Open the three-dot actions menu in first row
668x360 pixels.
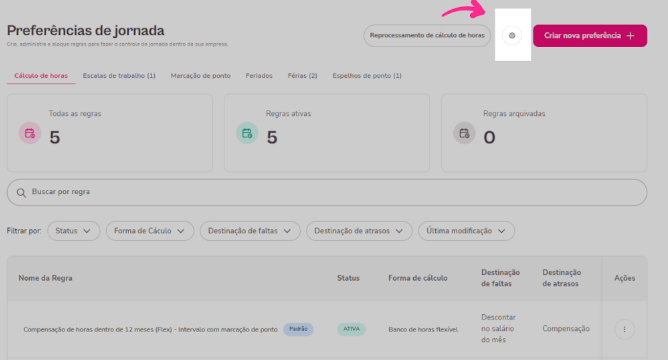click(x=625, y=329)
